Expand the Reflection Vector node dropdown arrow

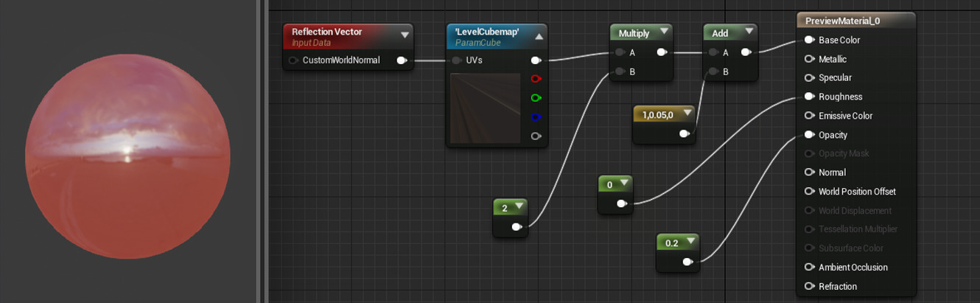[405, 35]
